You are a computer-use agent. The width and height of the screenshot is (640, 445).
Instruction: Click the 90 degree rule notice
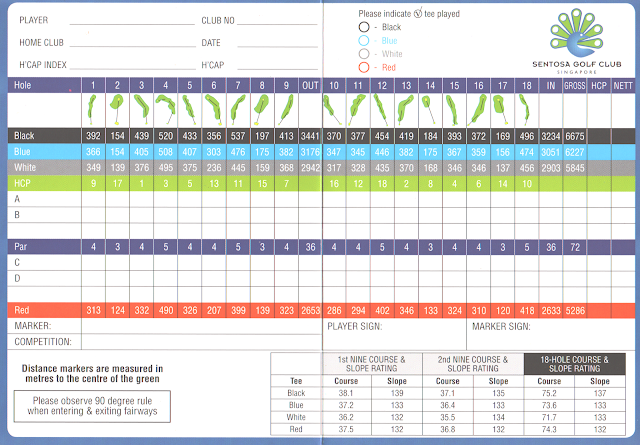pyautogui.click(x=92, y=406)
